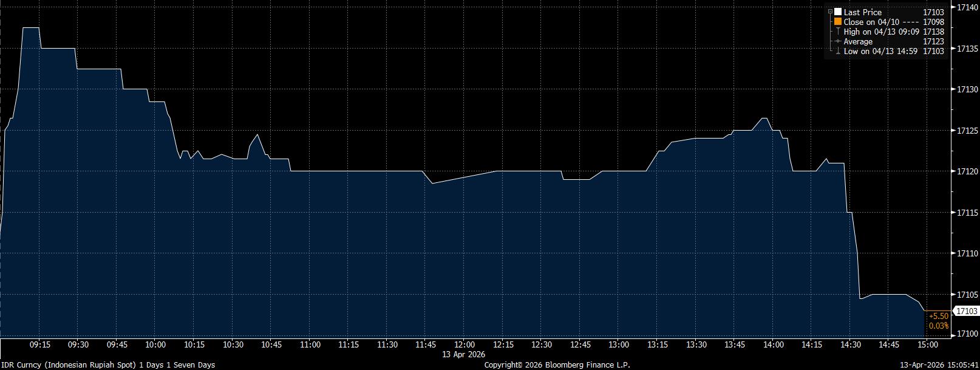Image resolution: width=980 pixels, height=370 pixels.
Task: Click the IDR Curncy chart title text
Action: (107, 365)
